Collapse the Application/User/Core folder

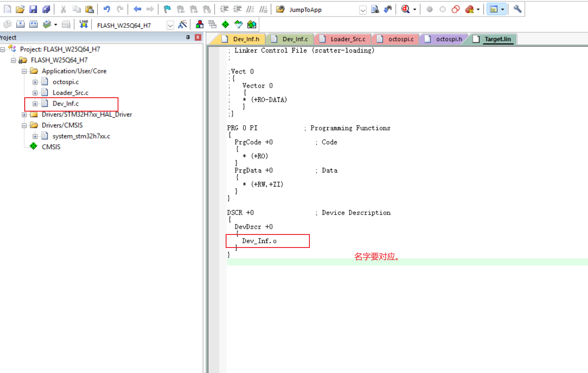point(24,71)
